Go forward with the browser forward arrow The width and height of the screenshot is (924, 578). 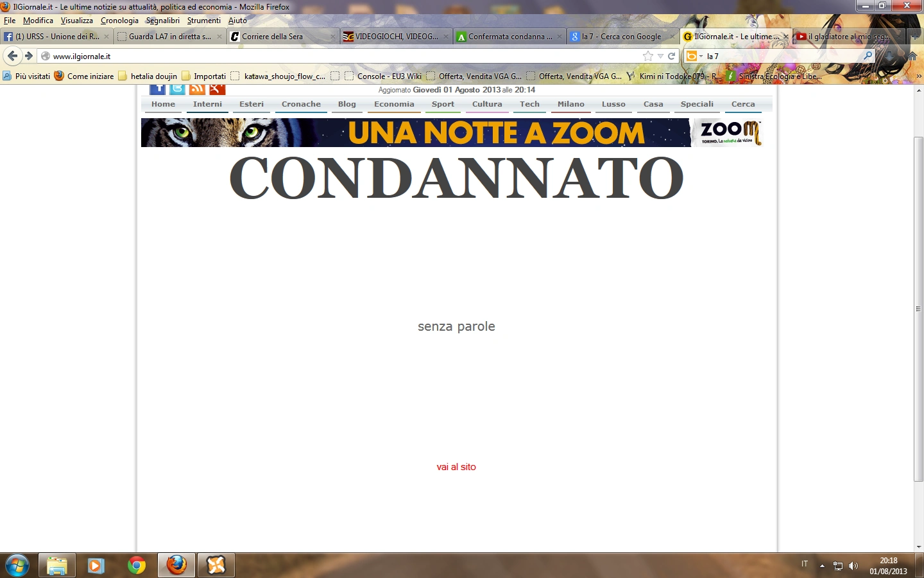coord(29,56)
